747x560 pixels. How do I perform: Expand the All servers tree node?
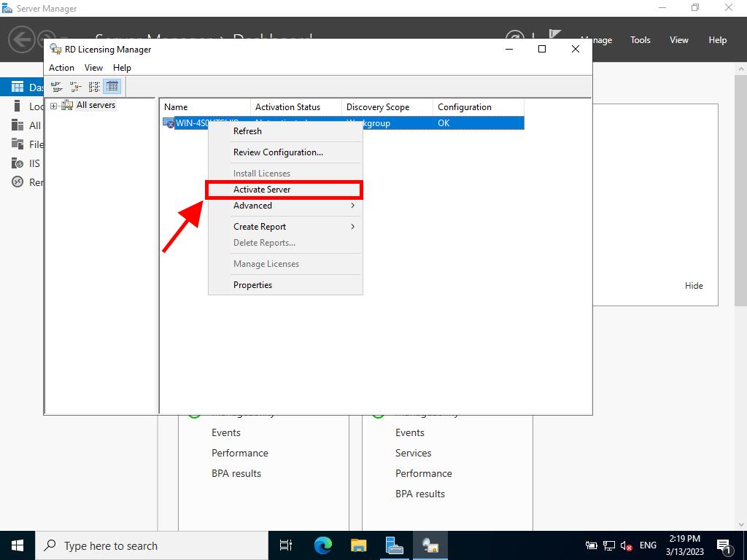53,106
